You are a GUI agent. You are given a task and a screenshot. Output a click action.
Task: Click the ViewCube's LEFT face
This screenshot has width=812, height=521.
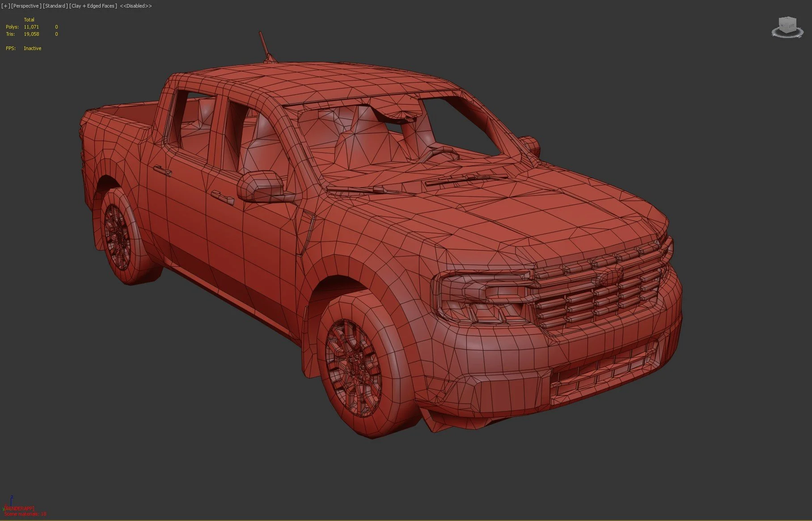791,26
